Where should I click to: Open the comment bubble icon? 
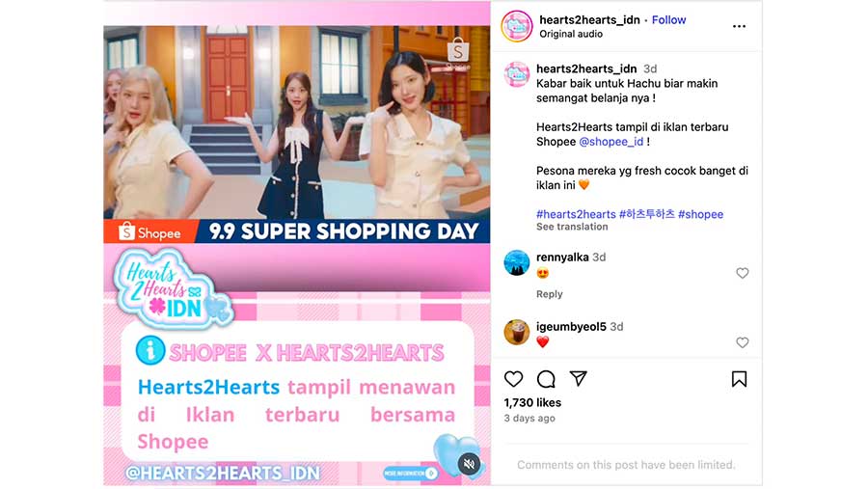(x=546, y=379)
